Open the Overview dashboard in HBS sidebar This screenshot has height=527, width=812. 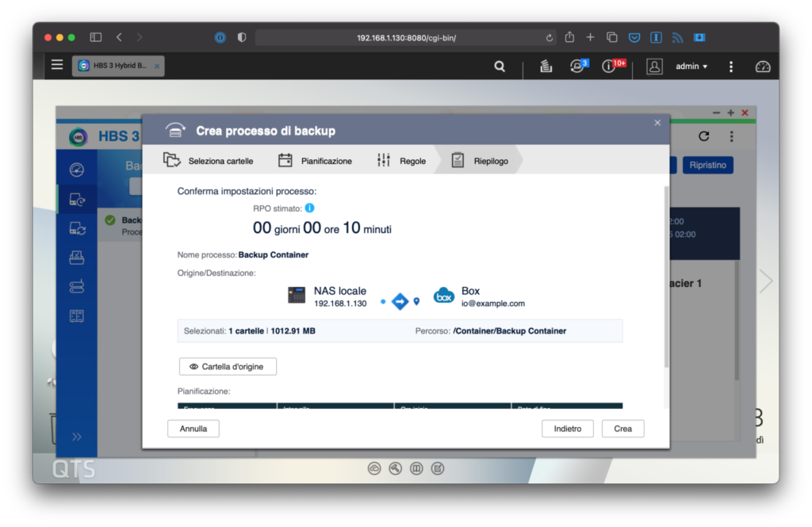77,169
